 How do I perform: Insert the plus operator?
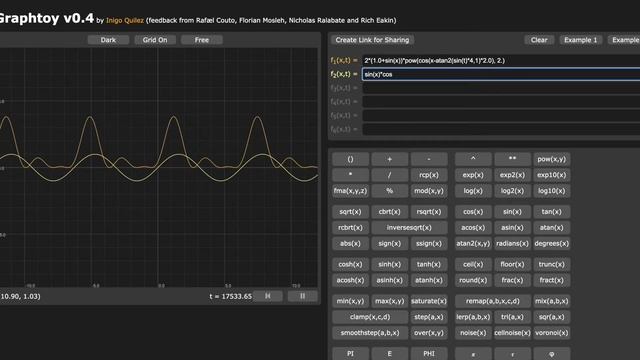(x=389, y=159)
